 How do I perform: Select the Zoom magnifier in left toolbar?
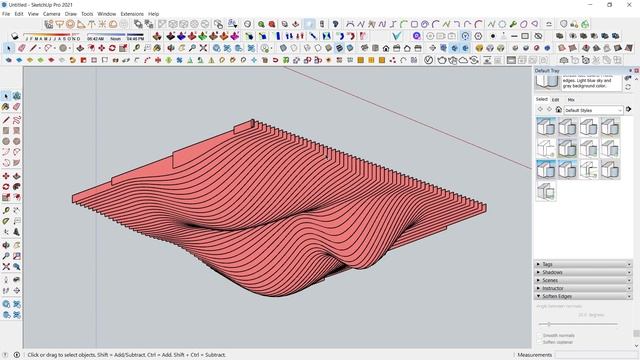pyautogui.click(x=6, y=256)
